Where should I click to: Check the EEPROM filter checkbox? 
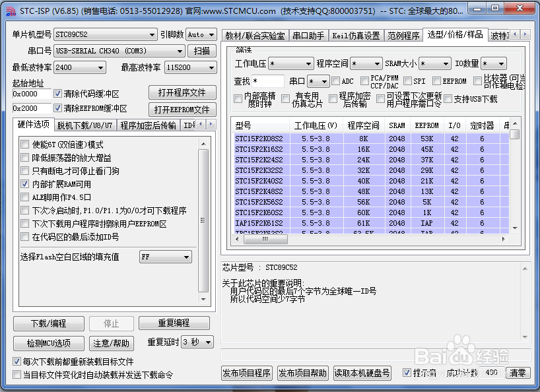click(x=436, y=81)
